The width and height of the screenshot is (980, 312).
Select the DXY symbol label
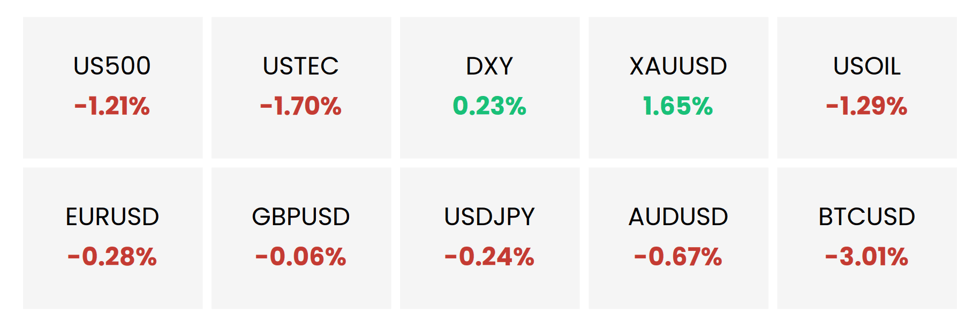click(489, 66)
